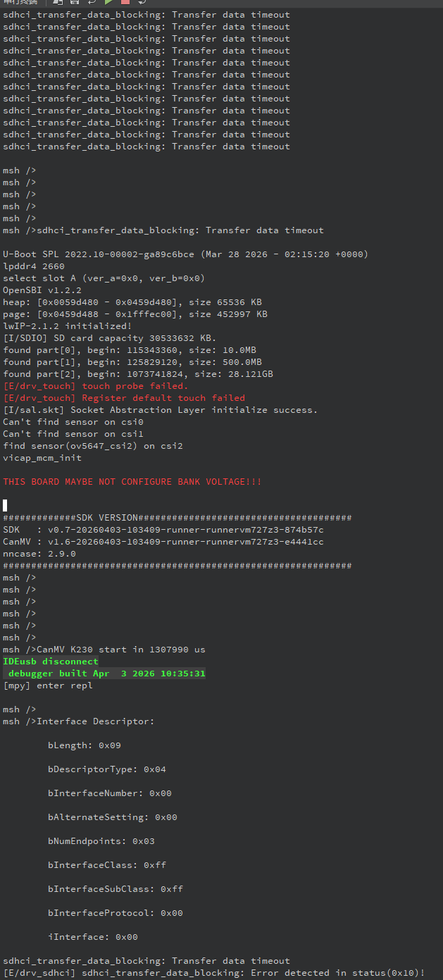
Task: Click the return arrow icon beside the save icon
Action: (92, 2)
